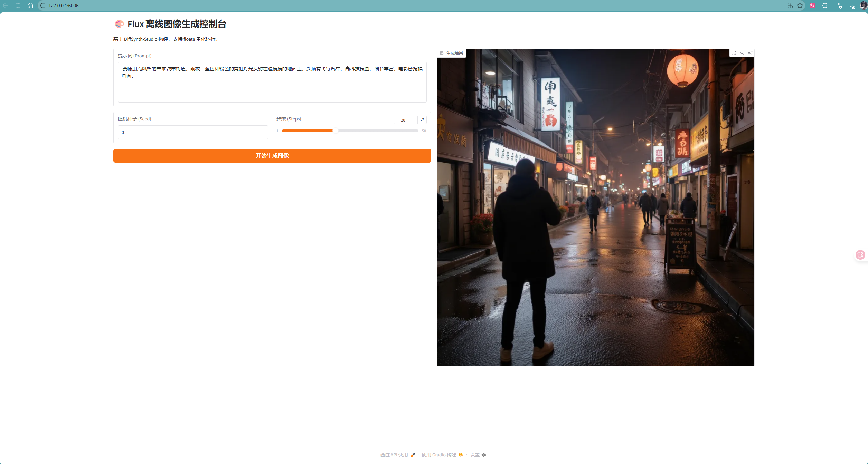Open the pink translation extension icon
868x464 pixels.
[x=812, y=6]
